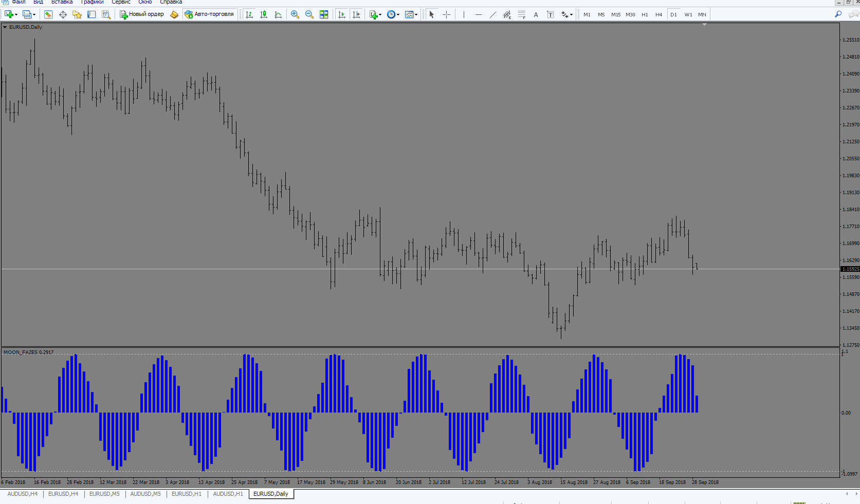Switch to the EURUSD,H4 chart tab
Viewport: 860px width, 504px height.
coord(63,494)
